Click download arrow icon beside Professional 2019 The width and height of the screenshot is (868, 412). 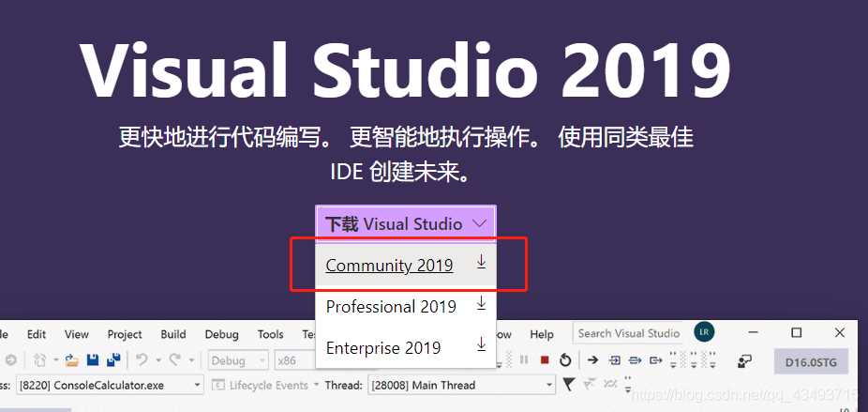coord(481,303)
